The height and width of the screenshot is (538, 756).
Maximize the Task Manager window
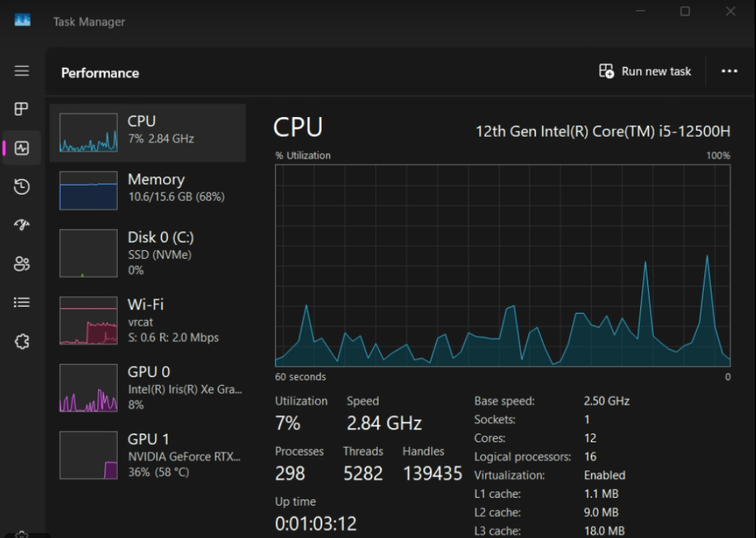click(685, 11)
